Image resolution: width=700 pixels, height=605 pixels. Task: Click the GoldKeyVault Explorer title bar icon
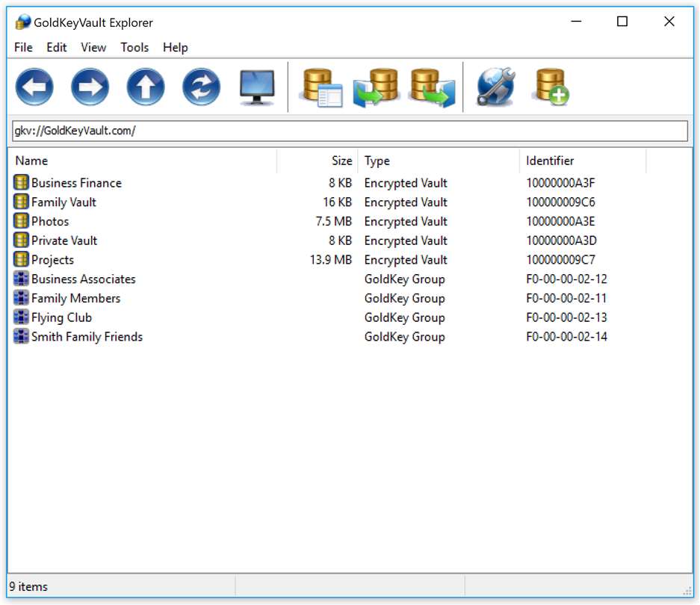pos(22,22)
